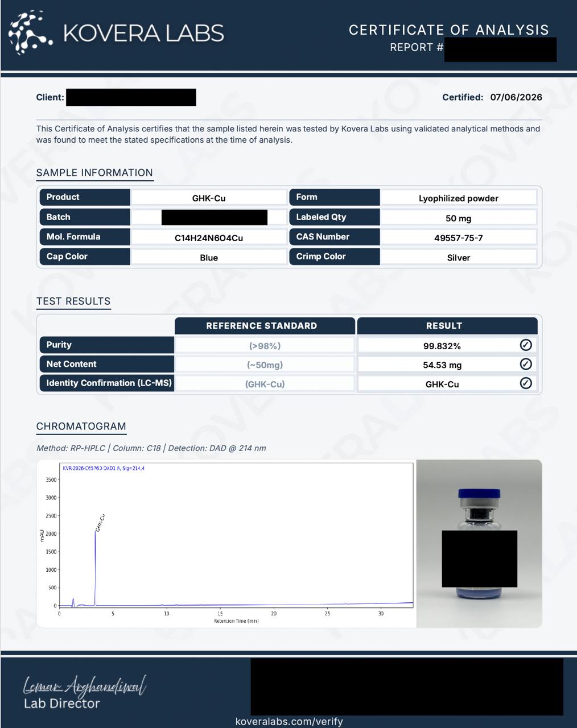Click the Identity Confirmation checkmark icon
The image size is (577, 728).
click(x=526, y=383)
